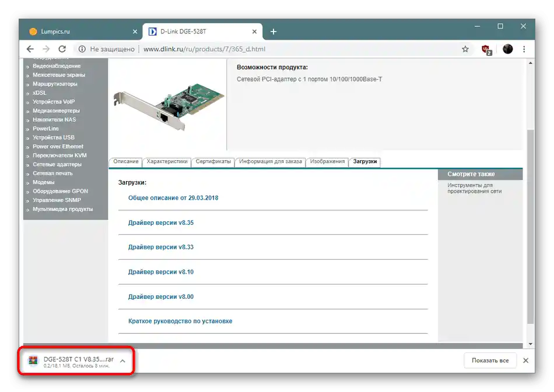Viewport: 554px width, 392px height.
Task: Click the browser forward arrow
Action: click(x=46, y=49)
